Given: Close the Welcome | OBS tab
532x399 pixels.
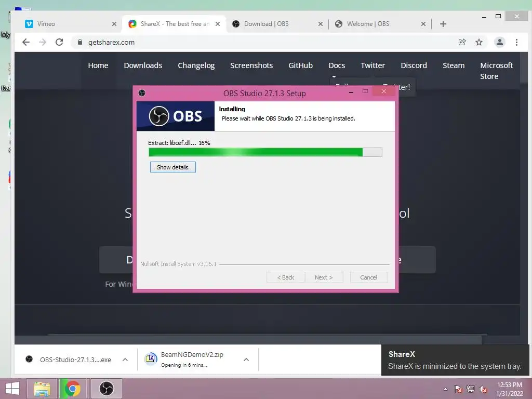Looking at the screenshot, I should tap(423, 24).
